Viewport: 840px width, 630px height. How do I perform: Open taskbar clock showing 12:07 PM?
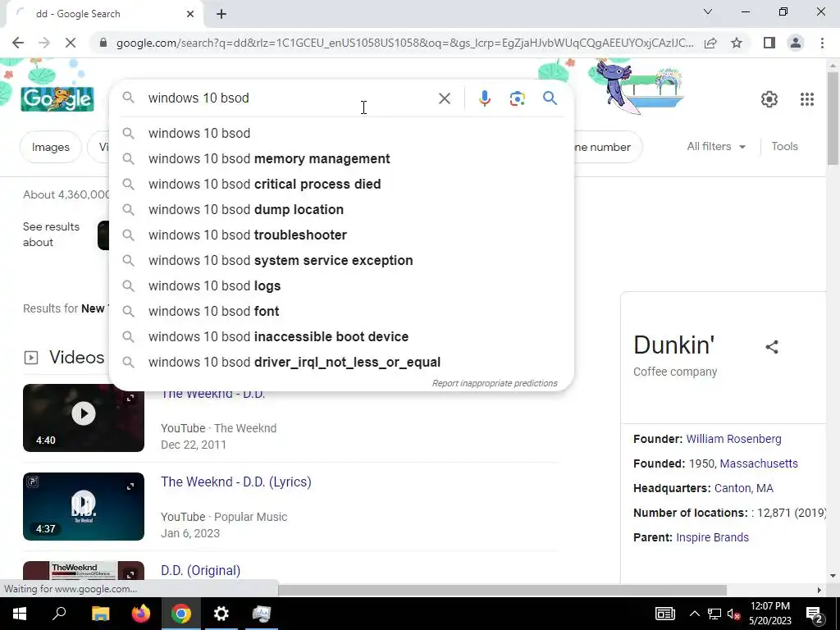tap(769, 614)
